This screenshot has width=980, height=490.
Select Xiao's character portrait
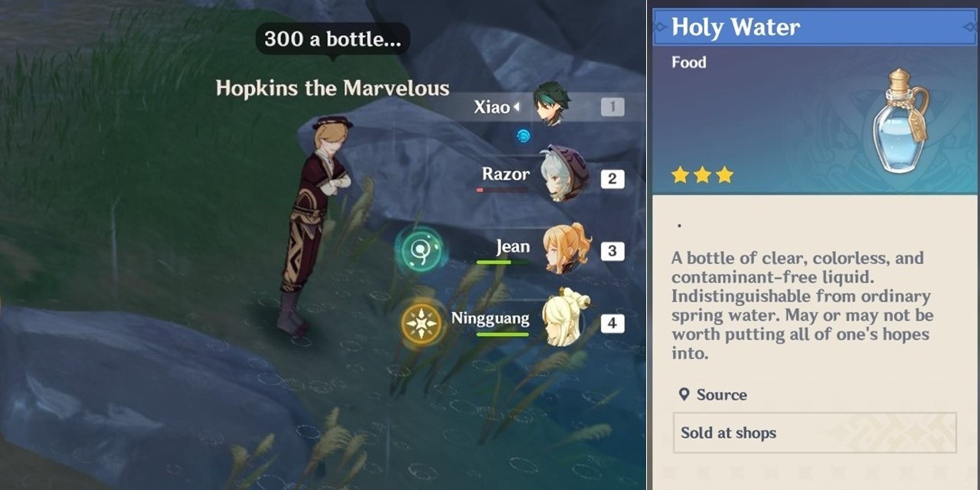coord(550,104)
